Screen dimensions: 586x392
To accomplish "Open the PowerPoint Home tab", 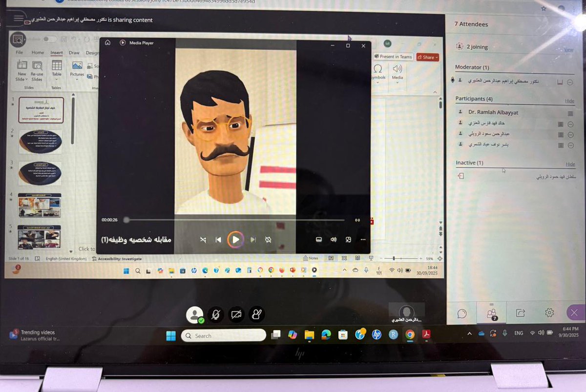I will [x=38, y=53].
